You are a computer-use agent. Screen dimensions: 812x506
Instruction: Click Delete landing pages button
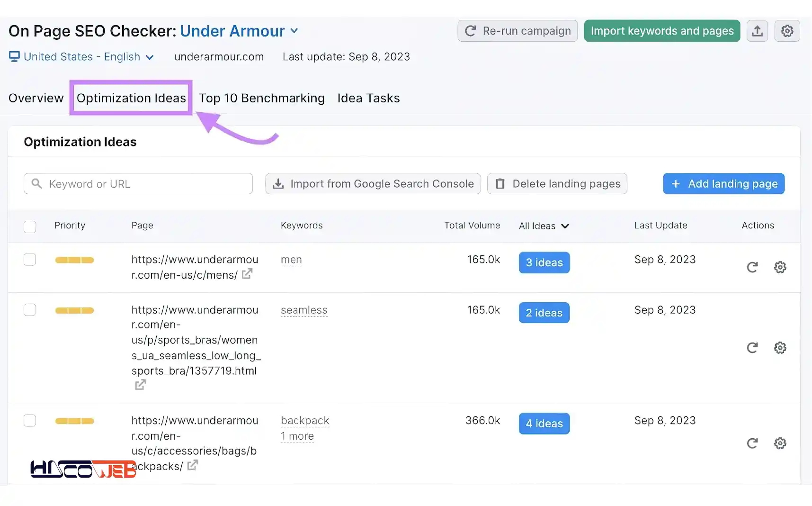click(x=557, y=184)
